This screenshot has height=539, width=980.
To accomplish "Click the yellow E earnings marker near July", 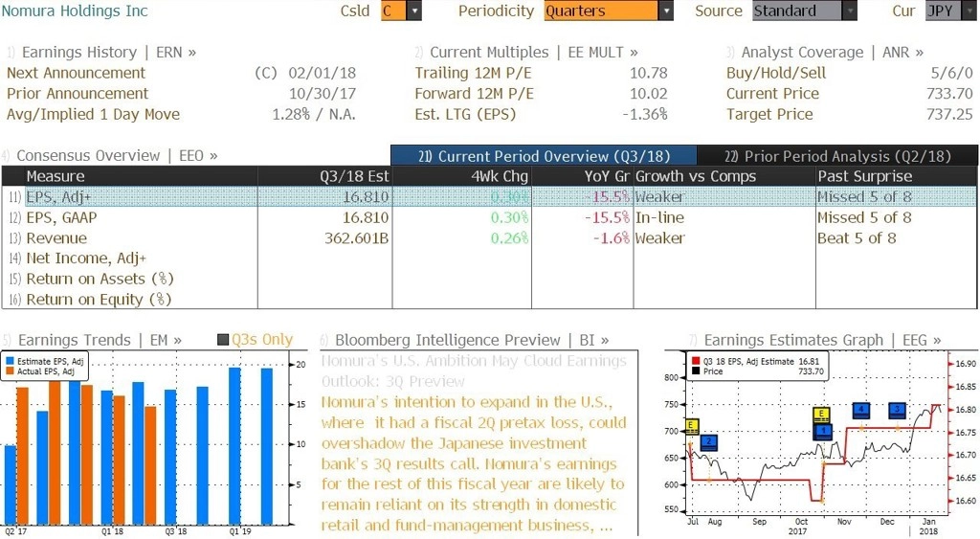I will point(691,426).
